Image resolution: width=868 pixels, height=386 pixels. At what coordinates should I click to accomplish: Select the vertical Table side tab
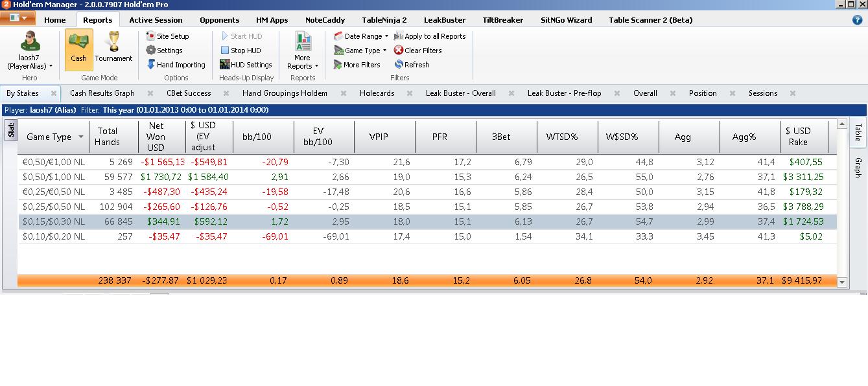tap(858, 133)
